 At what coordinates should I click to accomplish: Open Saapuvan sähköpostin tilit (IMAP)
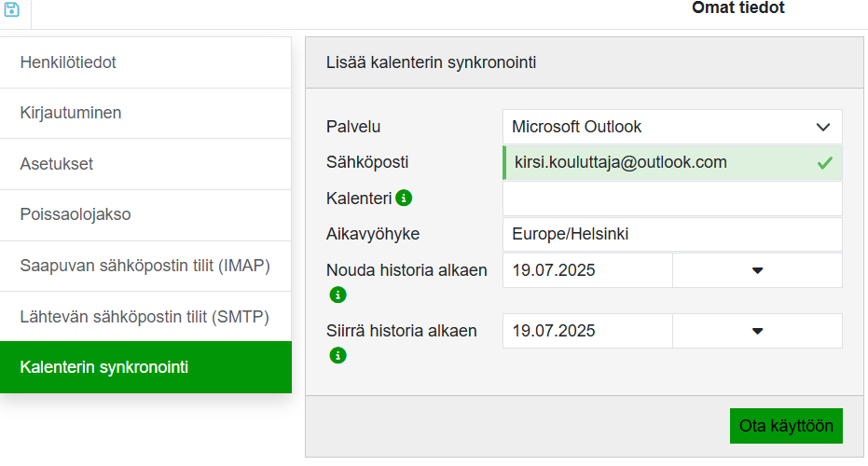tap(145, 266)
